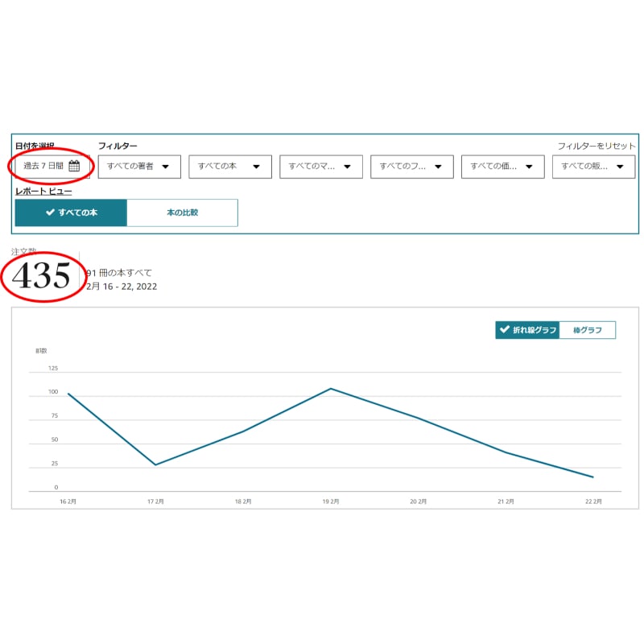The image size is (644, 644).
Task: Click the 435 order count number
Action: pyautogui.click(x=41, y=275)
